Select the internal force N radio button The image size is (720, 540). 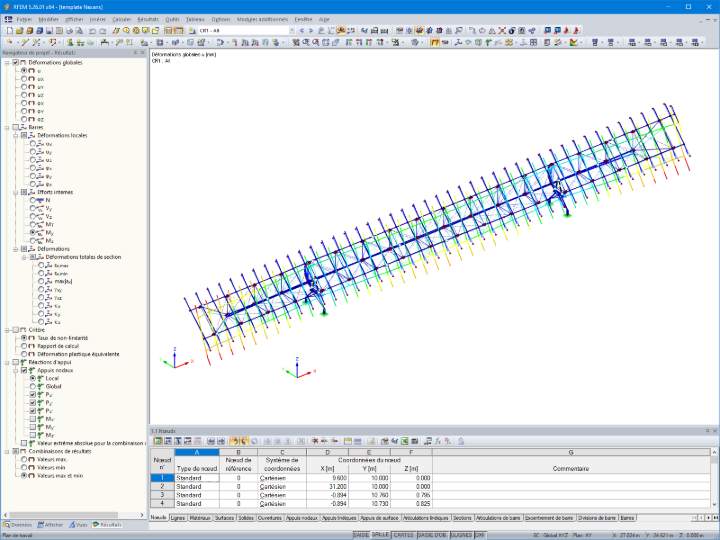tap(33, 200)
